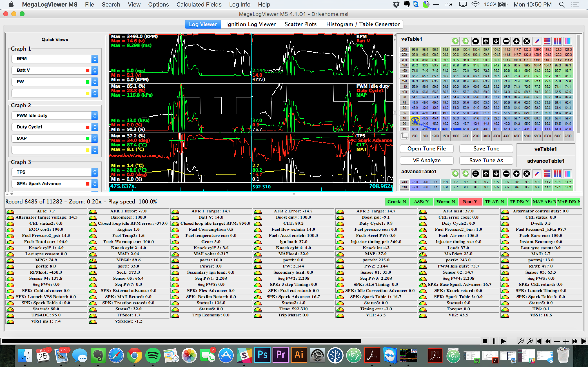588x367 pixels.
Task: Open the Calculated Fields menu
Action: [199, 5]
